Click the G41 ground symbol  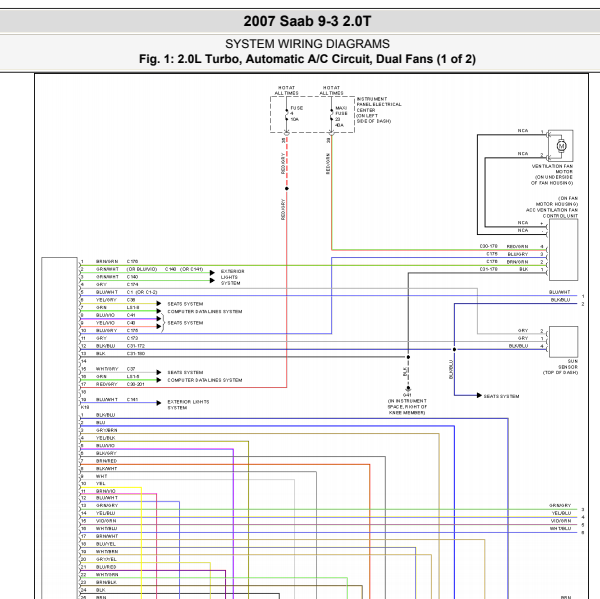point(408,388)
